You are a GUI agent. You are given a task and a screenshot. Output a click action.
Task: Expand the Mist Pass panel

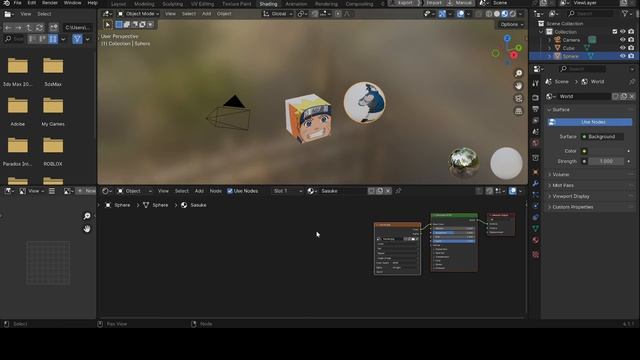tap(562, 185)
